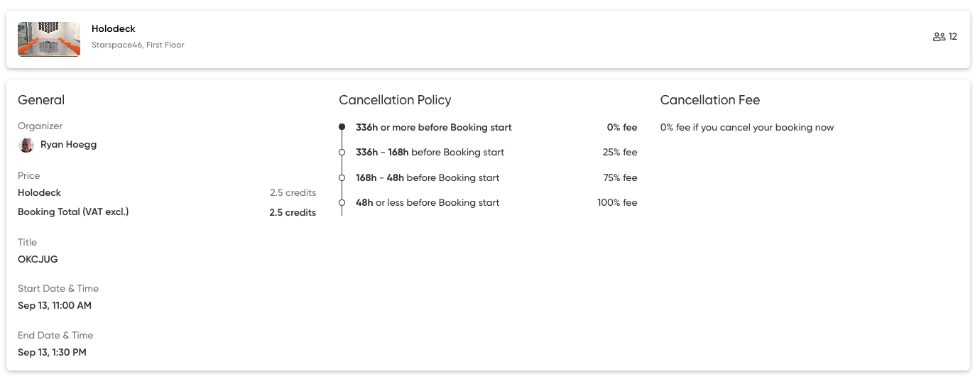Click the Starspace46, First Floor location text
This screenshot has width=980, height=379.
138,45
